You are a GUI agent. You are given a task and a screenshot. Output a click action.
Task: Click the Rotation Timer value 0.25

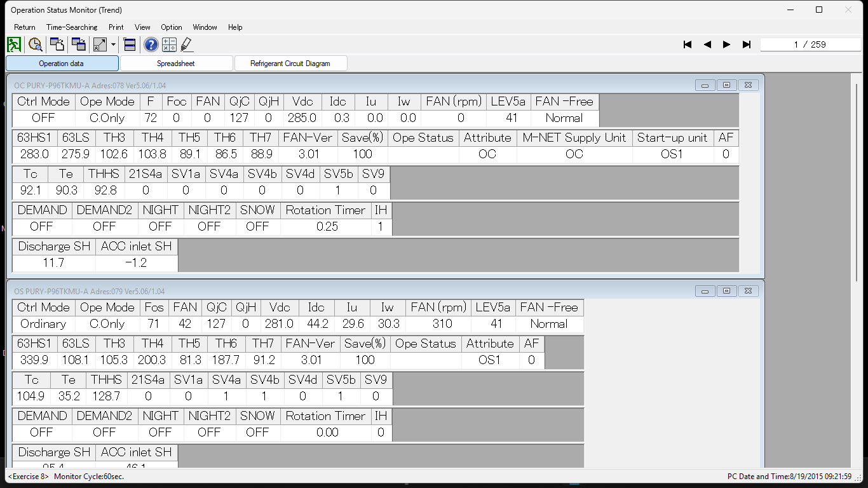coord(327,226)
